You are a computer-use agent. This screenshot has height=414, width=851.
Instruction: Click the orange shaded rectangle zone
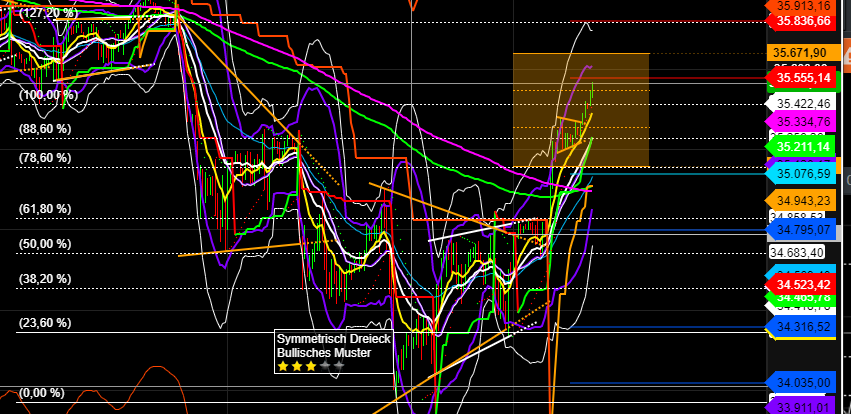coord(581,108)
